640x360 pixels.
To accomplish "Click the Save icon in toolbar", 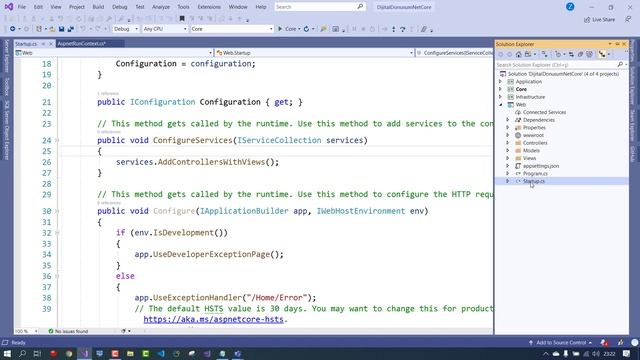I will tap(62, 29).
